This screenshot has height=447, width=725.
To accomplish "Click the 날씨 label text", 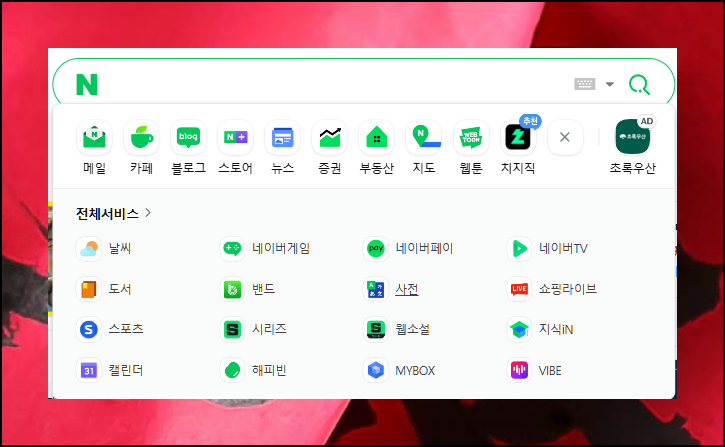I will click(120, 249).
